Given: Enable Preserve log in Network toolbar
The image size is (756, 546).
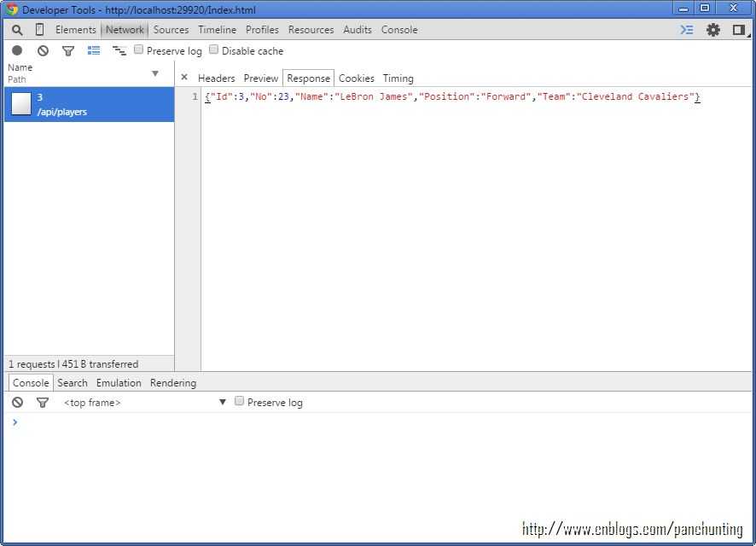Looking at the screenshot, I should pyautogui.click(x=138, y=49).
